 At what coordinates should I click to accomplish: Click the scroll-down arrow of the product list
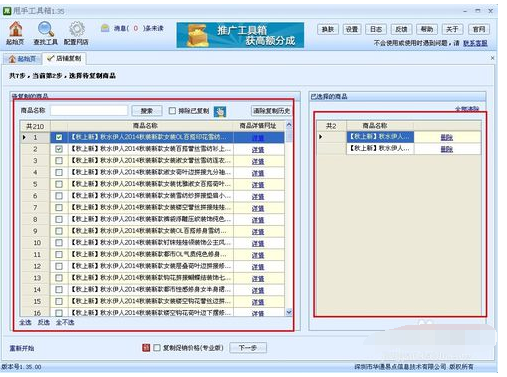pyautogui.click(x=289, y=312)
